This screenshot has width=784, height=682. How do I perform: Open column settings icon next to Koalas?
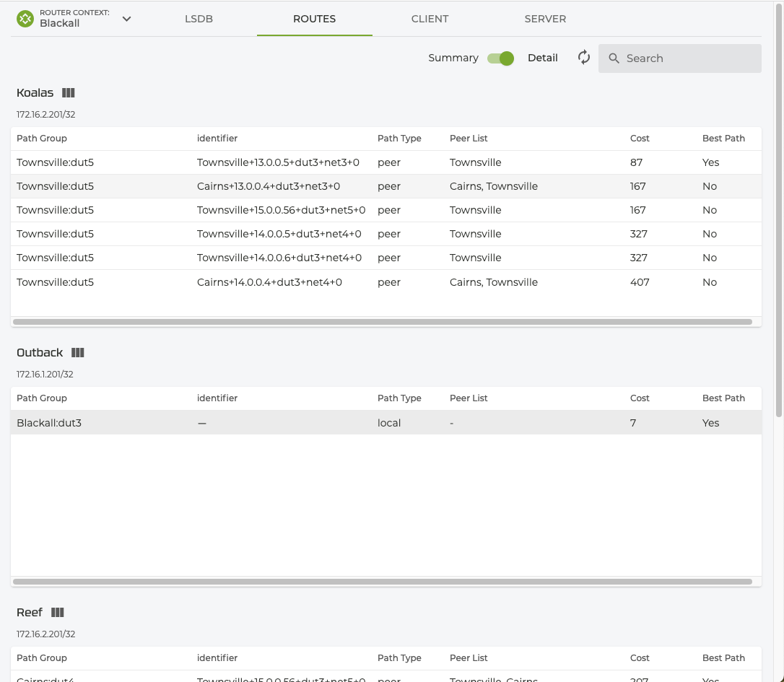point(69,93)
